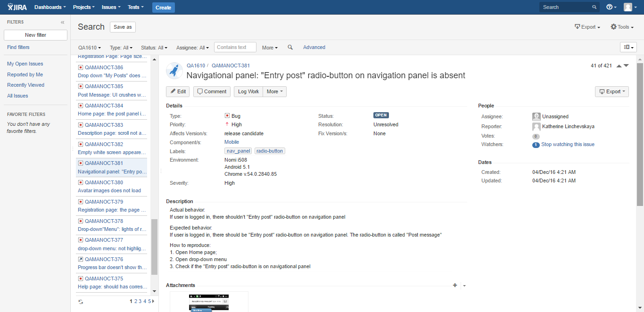The height and width of the screenshot is (312, 644).
Task: Click the refresh icon at the sidebar bottom
Action: click(x=80, y=301)
